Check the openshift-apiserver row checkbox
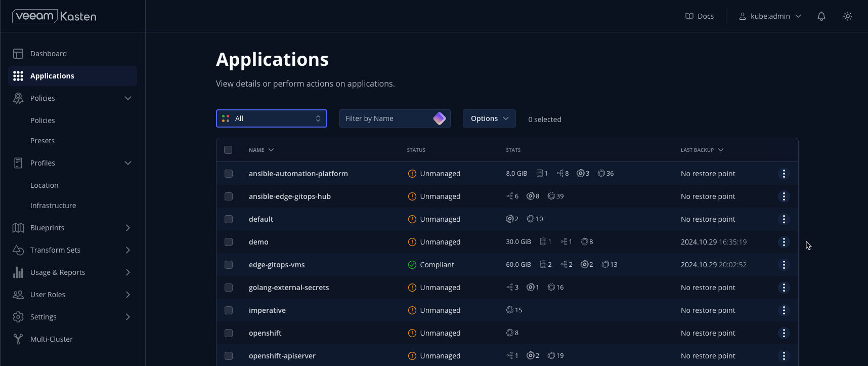 [x=229, y=356]
